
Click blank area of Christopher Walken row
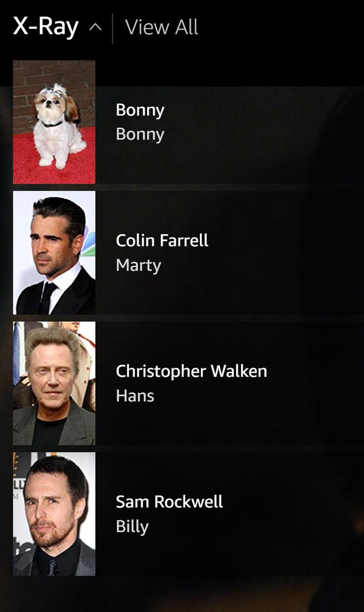[316, 383]
